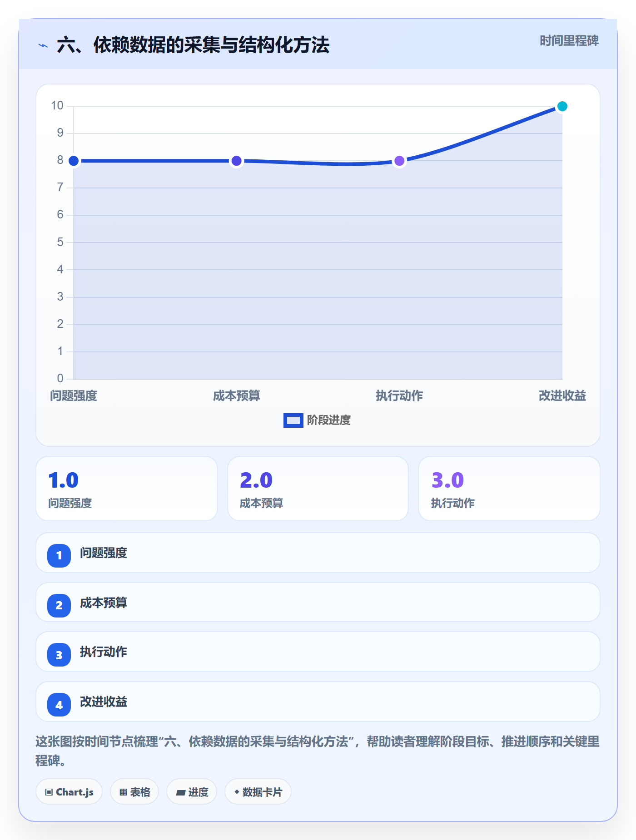The image size is (636, 840).
Task: Click the 成本预算 text in list row 2
Action: (x=104, y=603)
